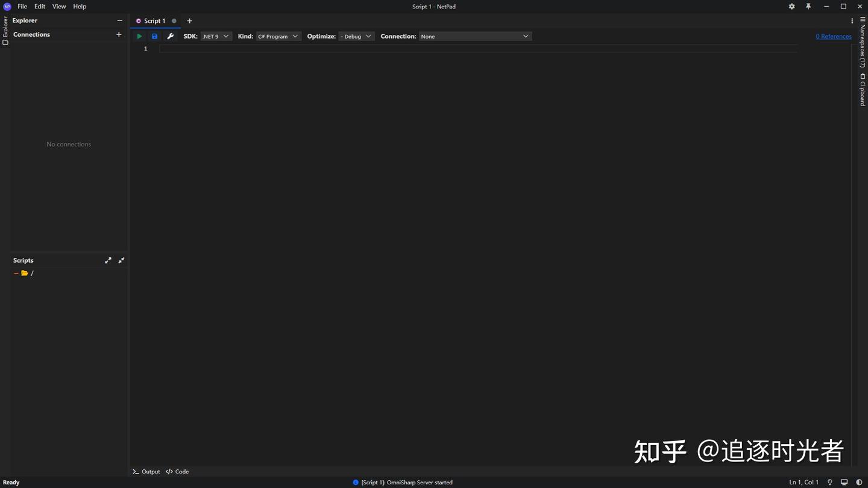The height and width of the screenshot is (488, 868).
Task: Collapse all folders in the Scripts panel
Action: coord(121,260)
